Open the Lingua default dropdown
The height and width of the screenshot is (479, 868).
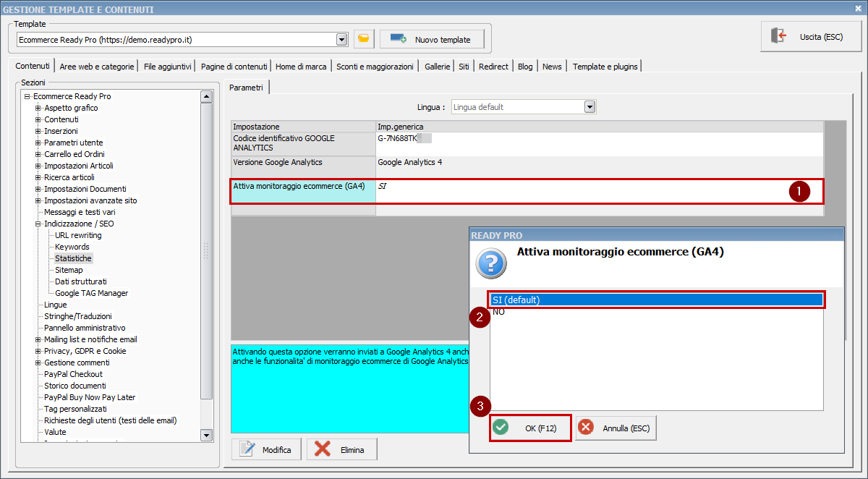pos(590,107)
